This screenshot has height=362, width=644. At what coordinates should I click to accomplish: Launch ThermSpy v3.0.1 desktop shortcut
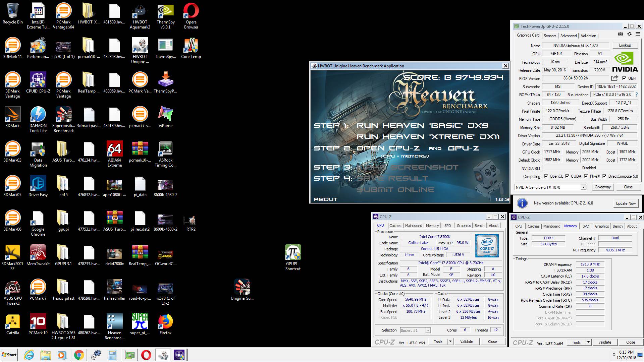point(166,15)
